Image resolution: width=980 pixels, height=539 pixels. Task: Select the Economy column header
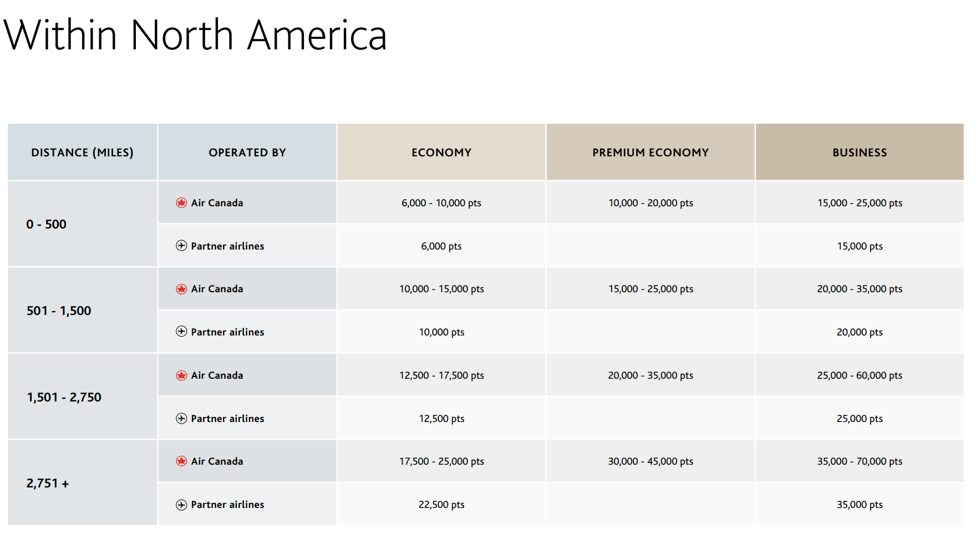tap(441, 152)
